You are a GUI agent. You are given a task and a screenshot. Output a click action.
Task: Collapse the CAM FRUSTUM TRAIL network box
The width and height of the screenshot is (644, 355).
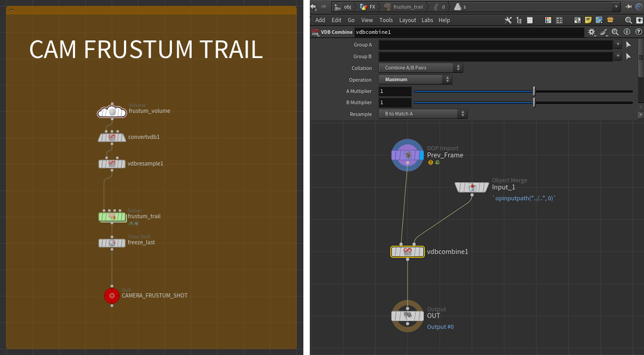click(x=12, y=10)
